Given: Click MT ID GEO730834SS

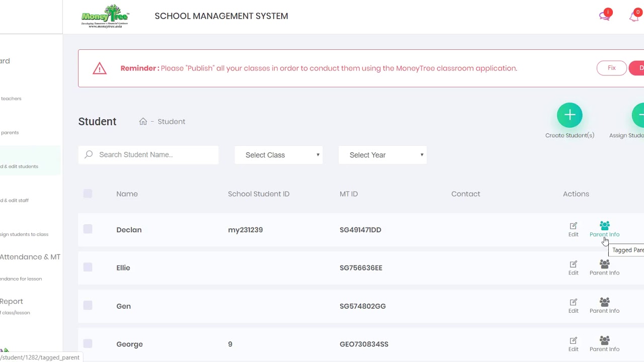Looking at the screenshot, I should [364, 344].
